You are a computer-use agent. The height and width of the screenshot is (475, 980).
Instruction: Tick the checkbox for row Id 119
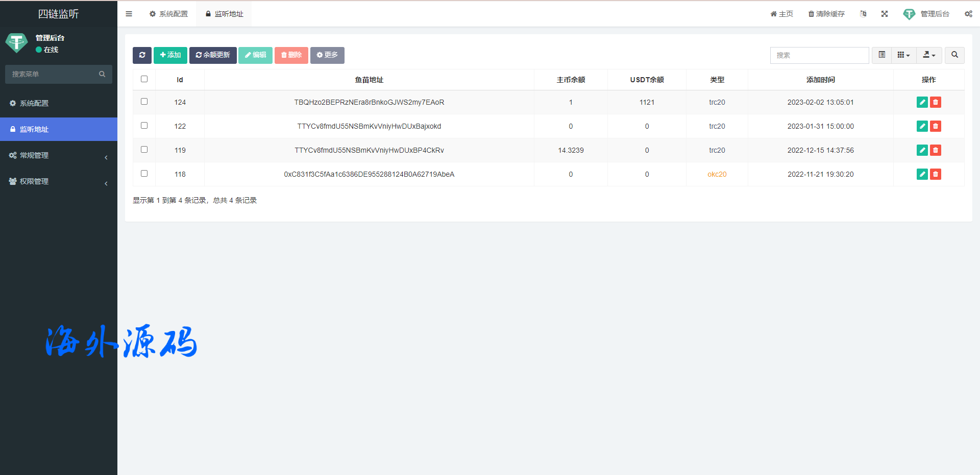(144, 150)
